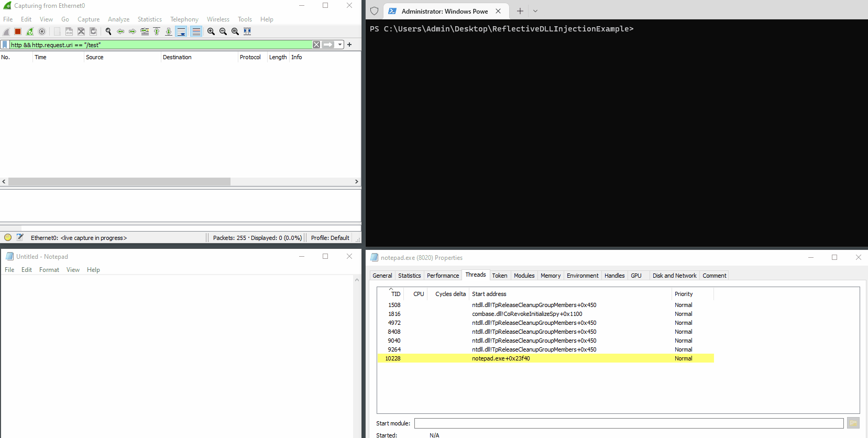Open Wireshark capture options
This screenshot has width=868, height=438.
point(42,31)
